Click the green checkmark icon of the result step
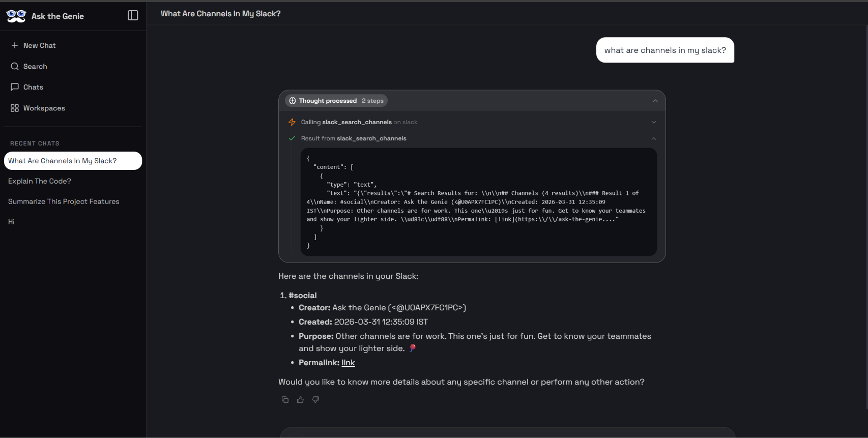Image resolution: width=868 pixels, height=438 pixels. (292, 138)
